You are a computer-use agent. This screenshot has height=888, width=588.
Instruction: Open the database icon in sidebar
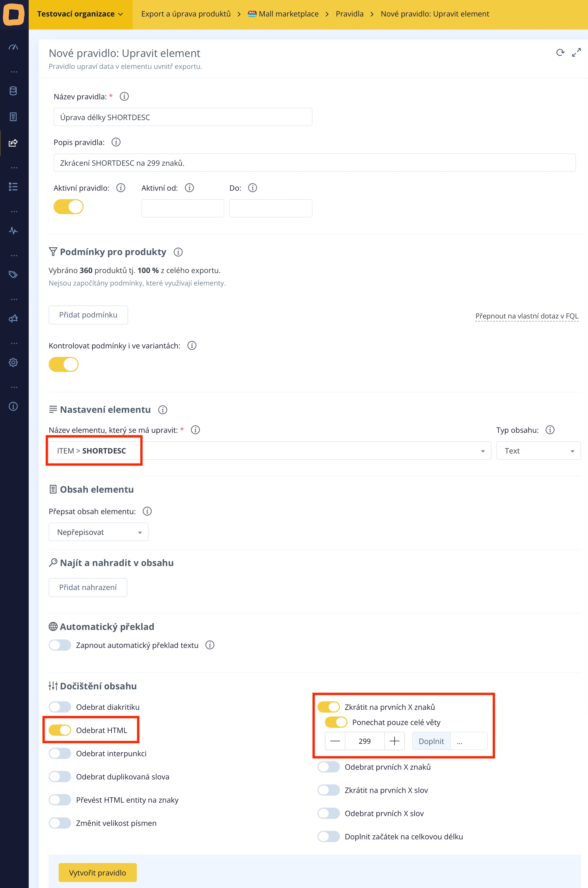point(13,91)
